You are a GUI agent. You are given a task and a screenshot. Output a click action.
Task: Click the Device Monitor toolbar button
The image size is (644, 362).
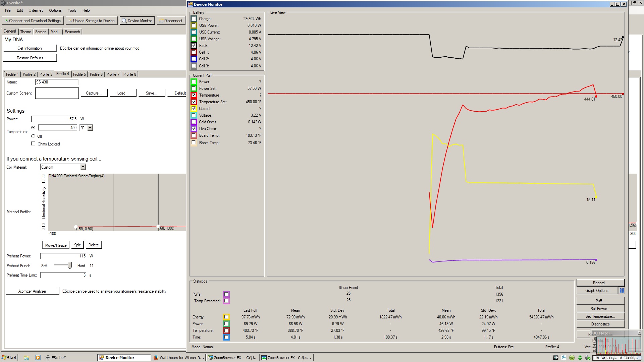pyautogui.click(x=137, y=21)
